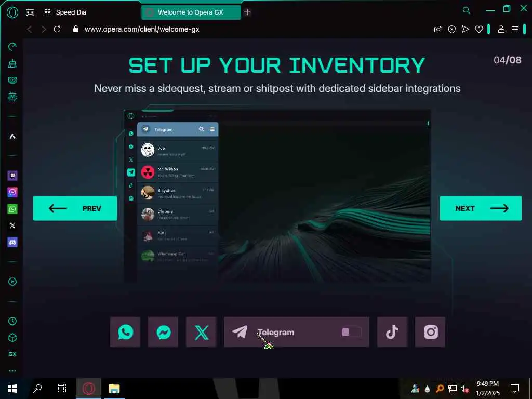Open Extensions cube in sidebar
Viewport: 532px width, 399px height.
pos(12,338)
